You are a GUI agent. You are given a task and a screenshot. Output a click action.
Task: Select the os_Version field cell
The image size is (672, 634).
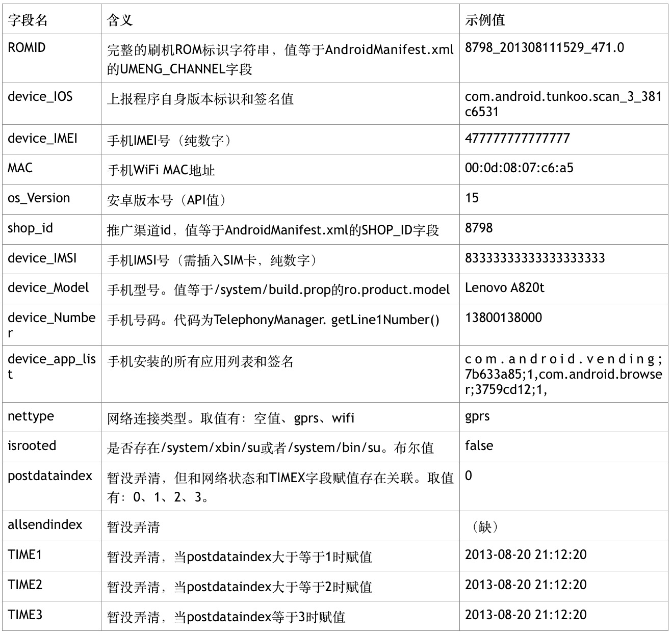point(52,199)
